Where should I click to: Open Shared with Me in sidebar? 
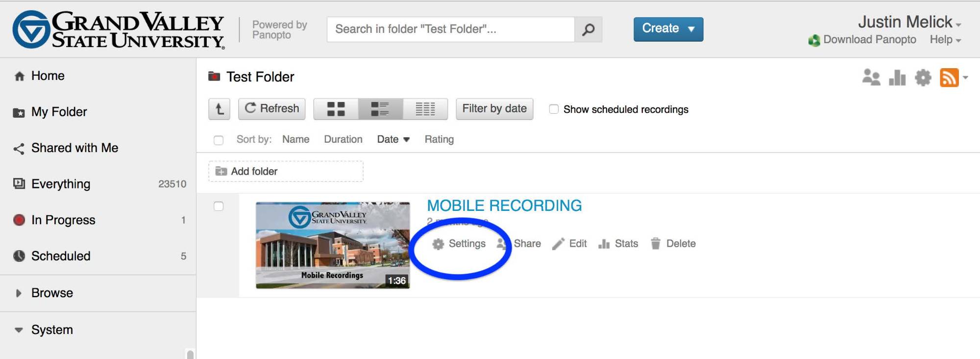(x=74, y=148)
